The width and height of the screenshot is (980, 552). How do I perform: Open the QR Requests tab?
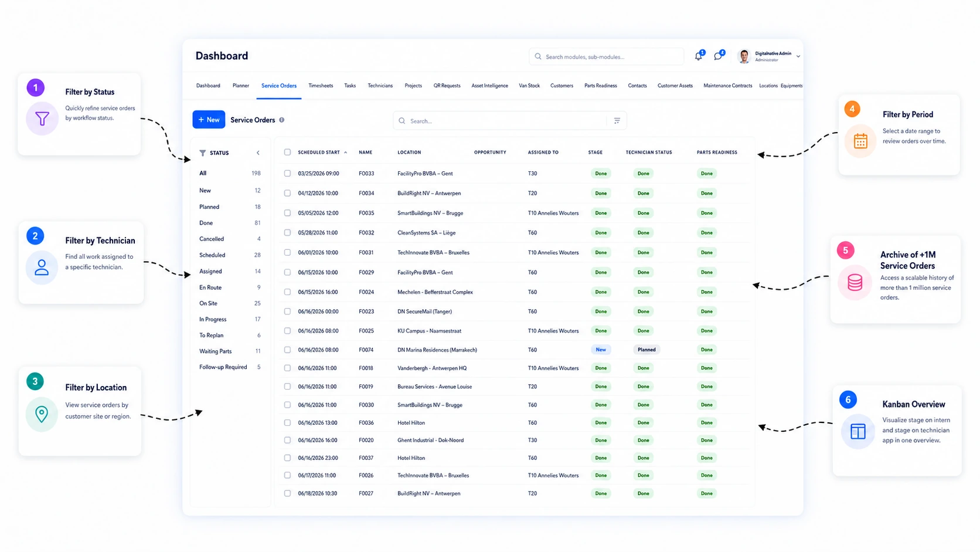(x=447, y=86)
